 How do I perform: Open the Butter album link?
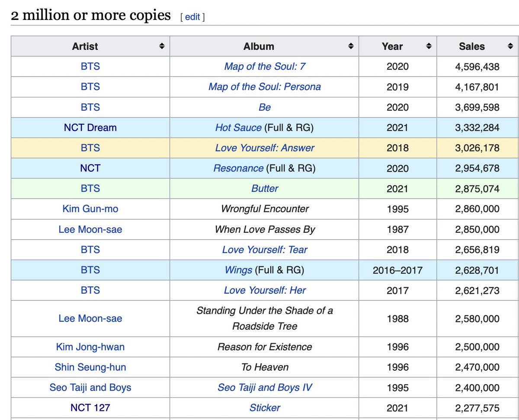click(x=265, y=189)
